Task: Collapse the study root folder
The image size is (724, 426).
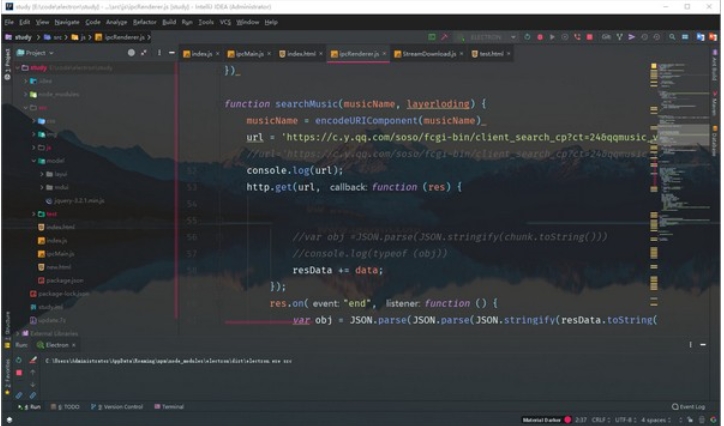Action: (18, 68)
